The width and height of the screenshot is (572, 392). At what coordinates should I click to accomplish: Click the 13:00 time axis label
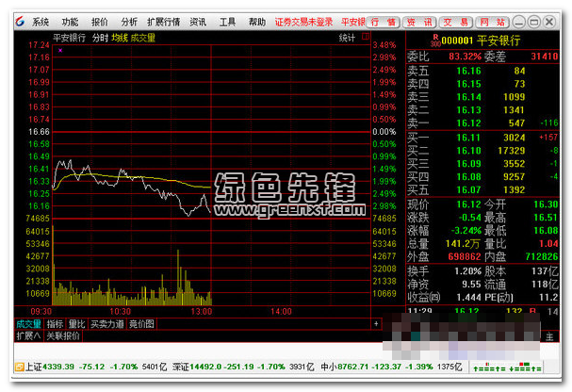tap(202, 311)
